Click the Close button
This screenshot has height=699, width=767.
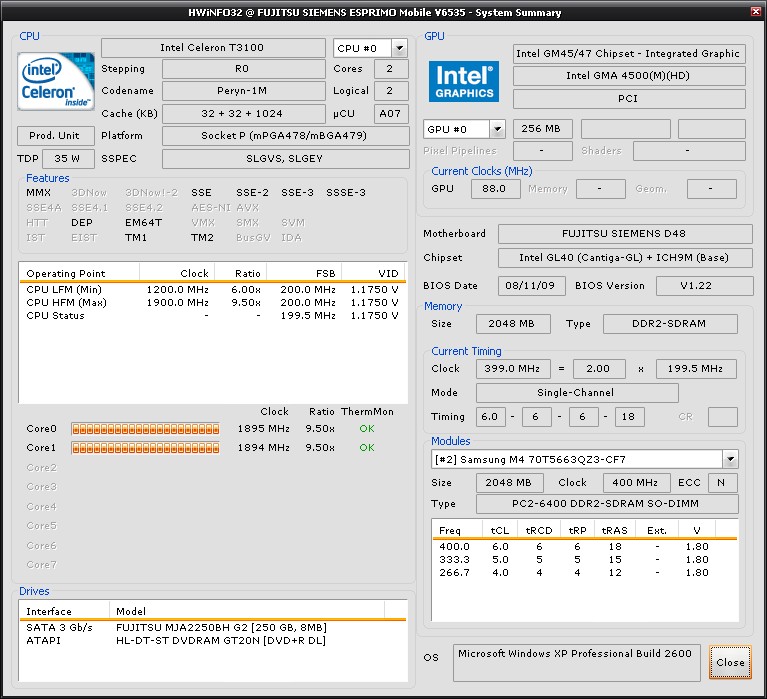pyautogui.click(x=730, y=662)
